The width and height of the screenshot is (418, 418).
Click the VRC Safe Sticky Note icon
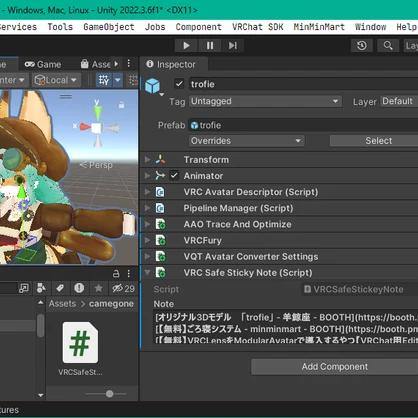pyautogui.click(x=161, y=272)
